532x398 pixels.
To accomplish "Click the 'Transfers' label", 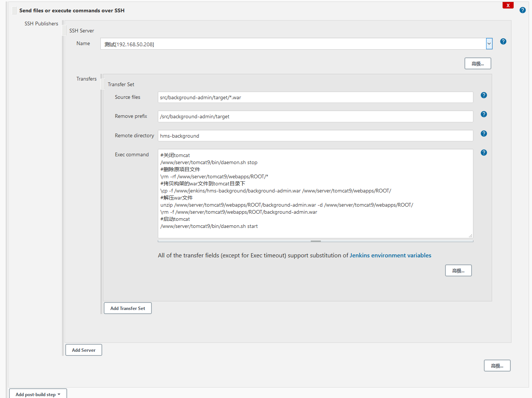I will [x=87, y=79].
